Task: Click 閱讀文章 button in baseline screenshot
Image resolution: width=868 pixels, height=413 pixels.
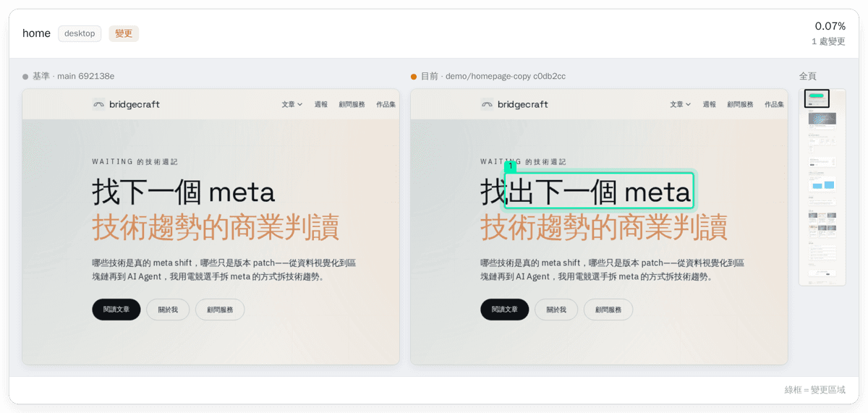Action: (116, 310)
